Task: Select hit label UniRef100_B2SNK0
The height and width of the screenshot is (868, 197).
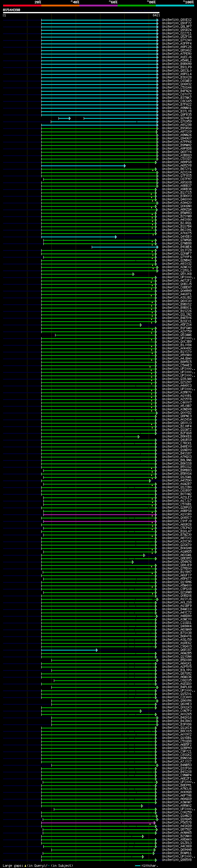Action: coord(177,836)
